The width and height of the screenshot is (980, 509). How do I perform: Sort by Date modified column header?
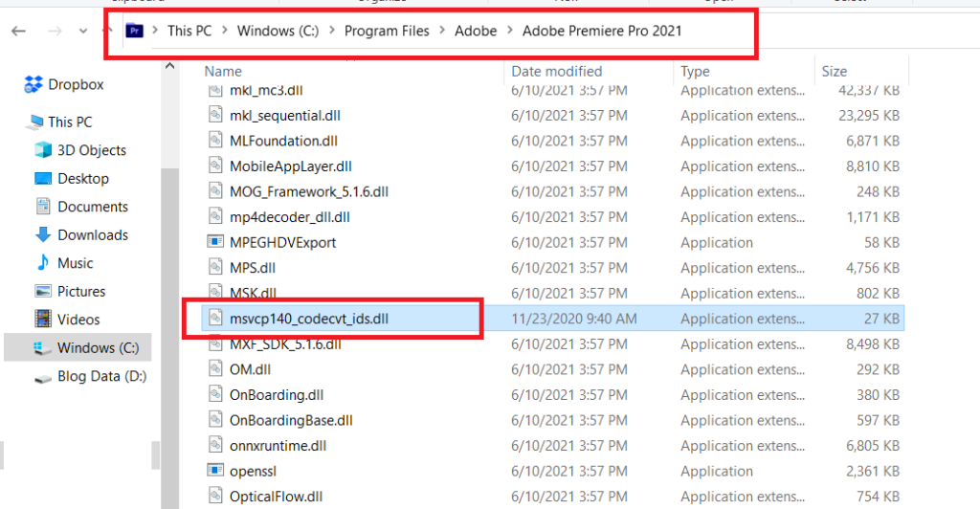pyautogui.click(x=557, y=71)
